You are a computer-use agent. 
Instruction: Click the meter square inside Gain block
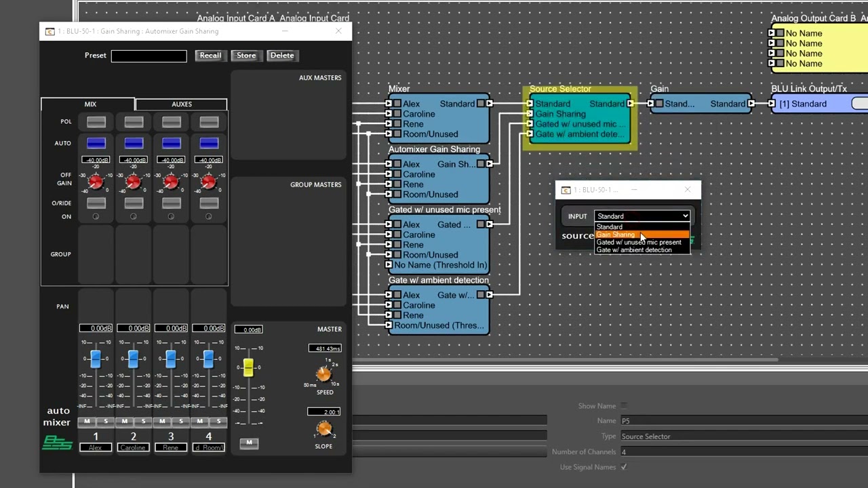[x=659, y=104]
